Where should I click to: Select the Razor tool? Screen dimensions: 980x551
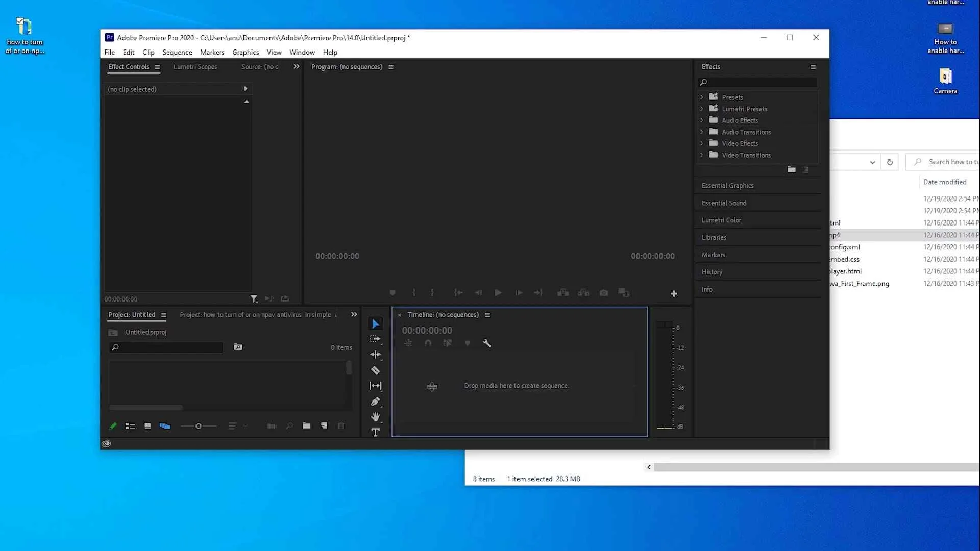376,370
